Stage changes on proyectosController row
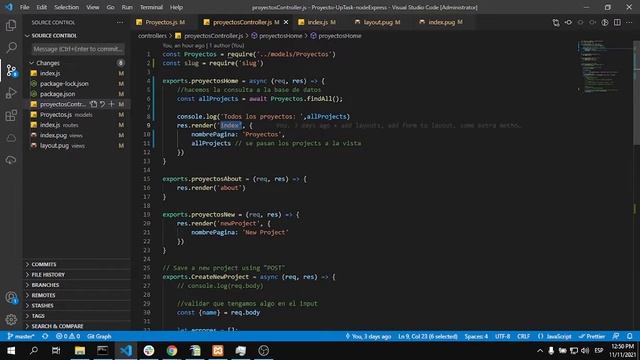640x360 pixels. pos(111,104)
